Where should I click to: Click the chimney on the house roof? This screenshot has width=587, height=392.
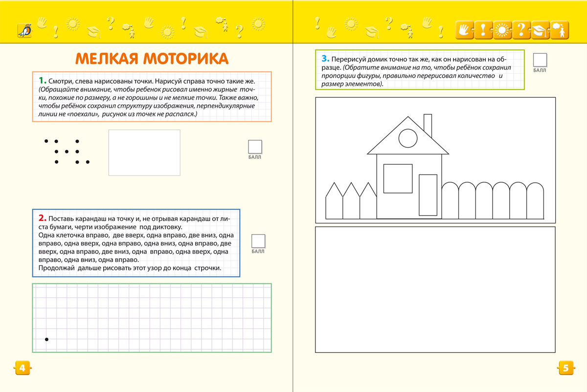pos(428,126)
